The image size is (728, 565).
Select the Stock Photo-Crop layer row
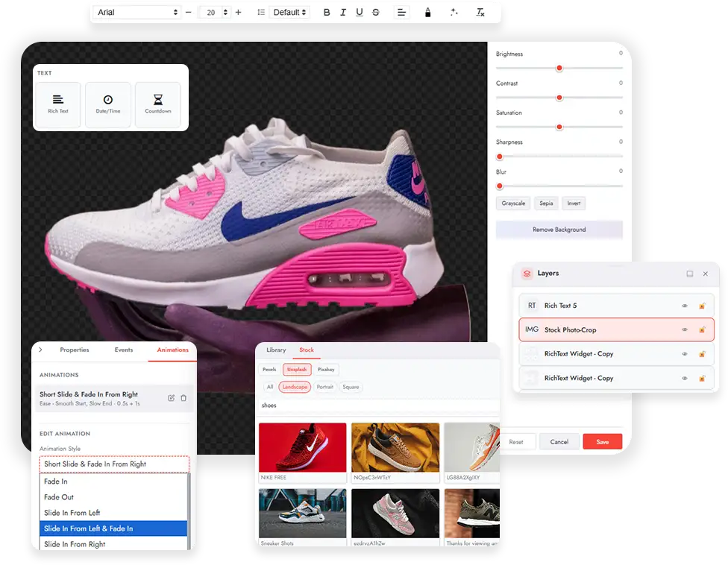pos(616,329)
